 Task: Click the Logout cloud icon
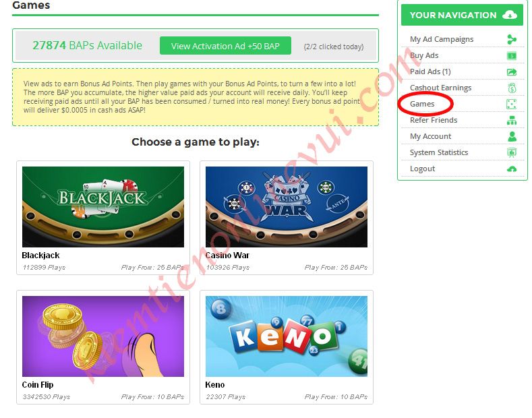[512, 169]
